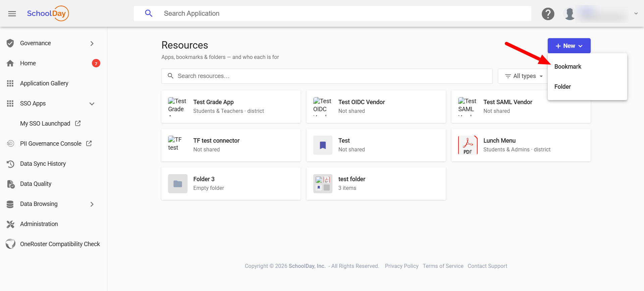Click the search magnifier icon in top bar
The image size is (644, 291).
pyautogui.click(x=149, y=13)
